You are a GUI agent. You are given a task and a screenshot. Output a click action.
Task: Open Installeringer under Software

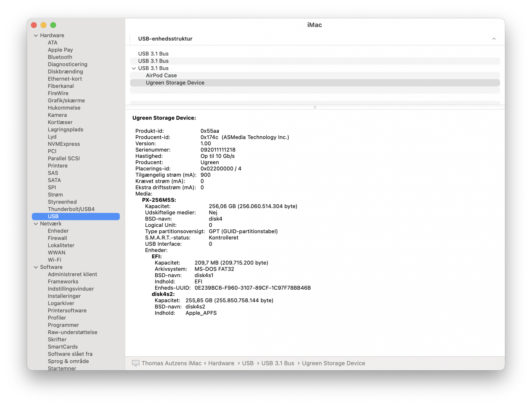[x=64, y=296]
